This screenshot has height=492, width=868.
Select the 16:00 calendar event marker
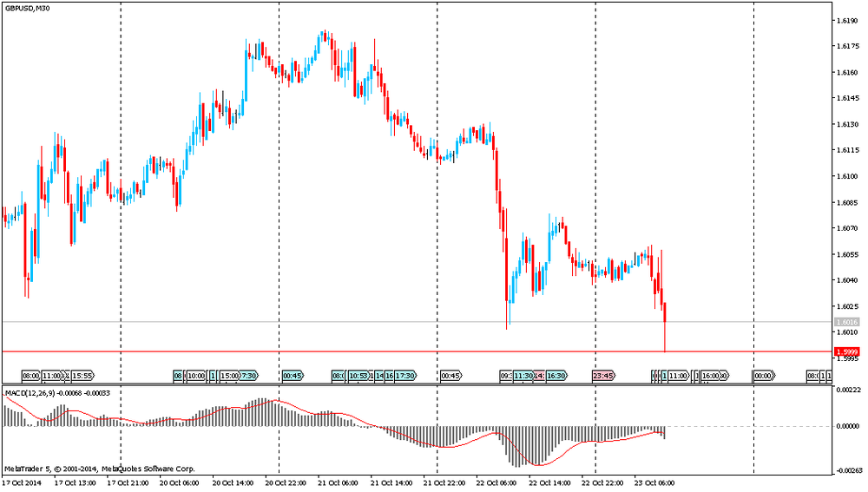click(710, 376)
